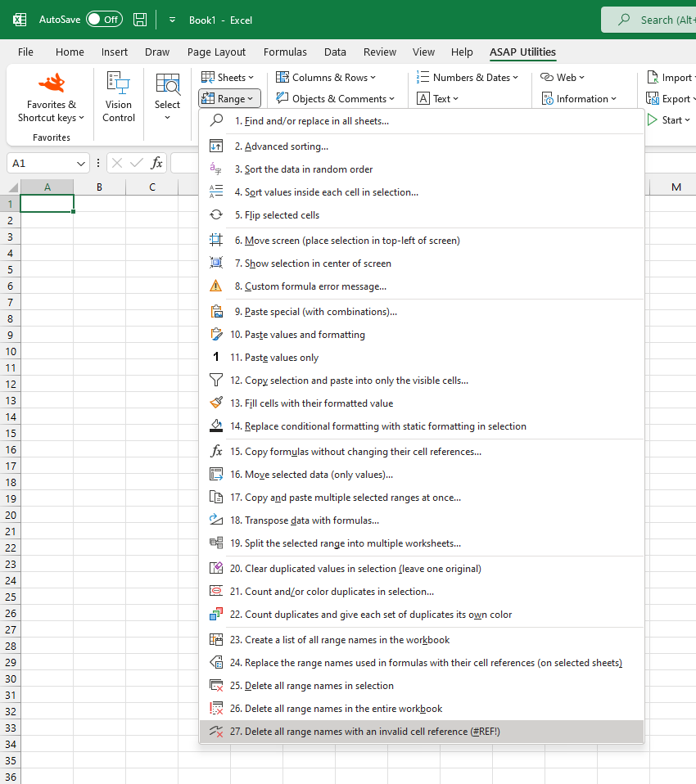Open the Favorites & Shortcut keys menu
The image size is (696, 784).
click(x=51, y=104)
